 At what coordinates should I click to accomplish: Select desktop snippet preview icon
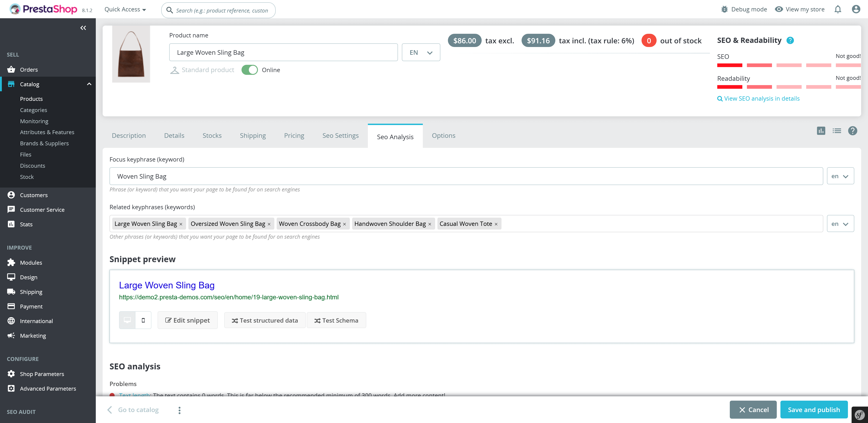pos(127,320)
